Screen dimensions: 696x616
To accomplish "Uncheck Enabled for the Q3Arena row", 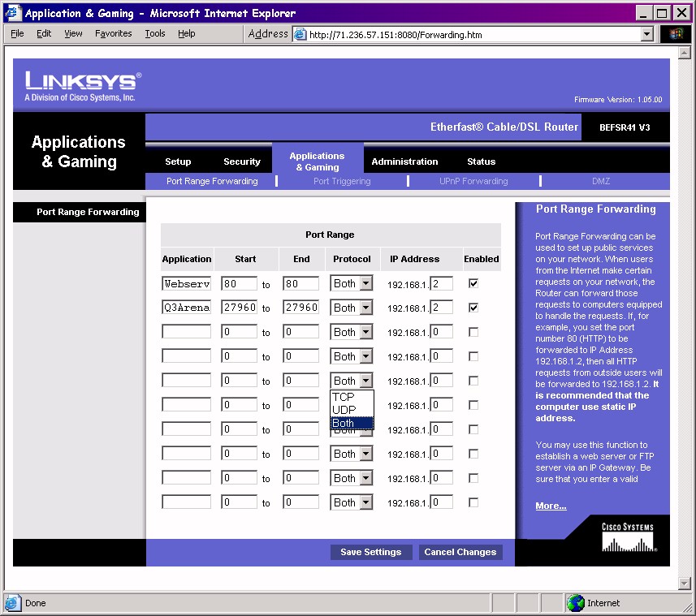I will (473, 308).
